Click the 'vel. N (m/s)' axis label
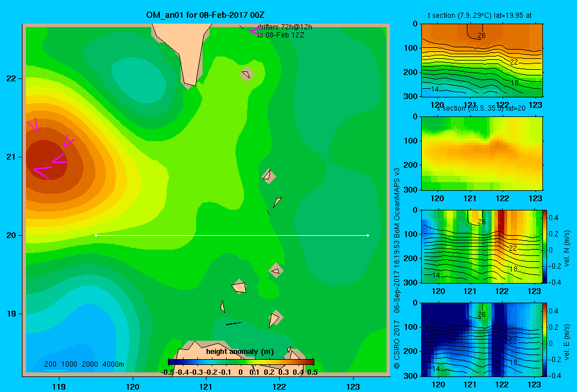Image resolution: width=577 pixels, height=392 pixels. (x=567, y=248)
